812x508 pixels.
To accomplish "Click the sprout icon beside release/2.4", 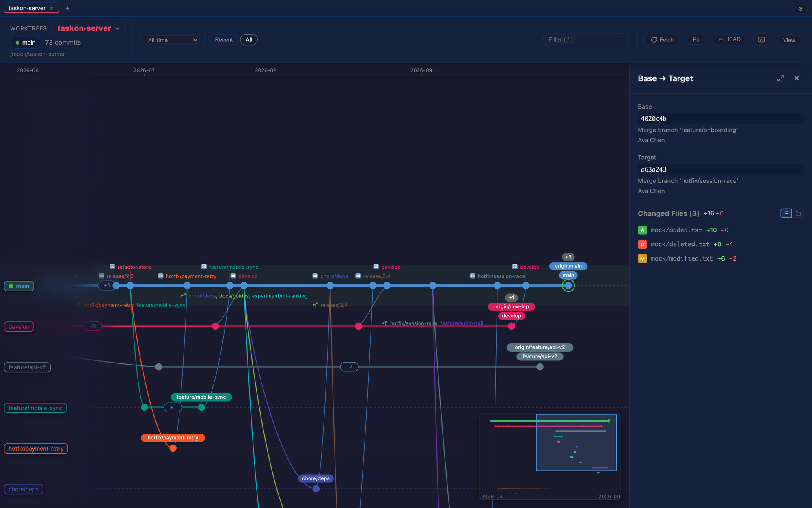I will [x=315, y=305].
